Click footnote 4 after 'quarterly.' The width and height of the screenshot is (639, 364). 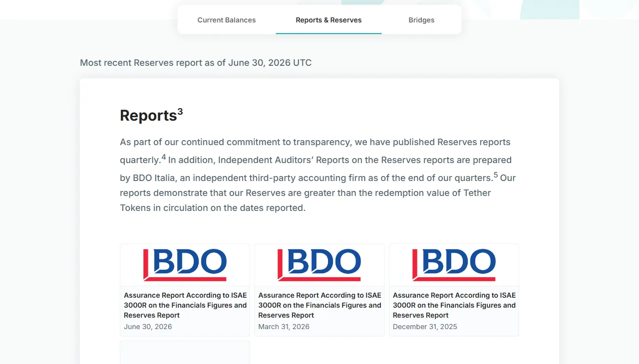[x=164, y=157]
